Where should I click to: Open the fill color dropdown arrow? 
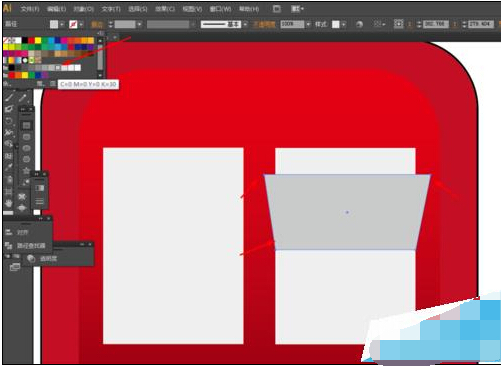coord(62,24)
